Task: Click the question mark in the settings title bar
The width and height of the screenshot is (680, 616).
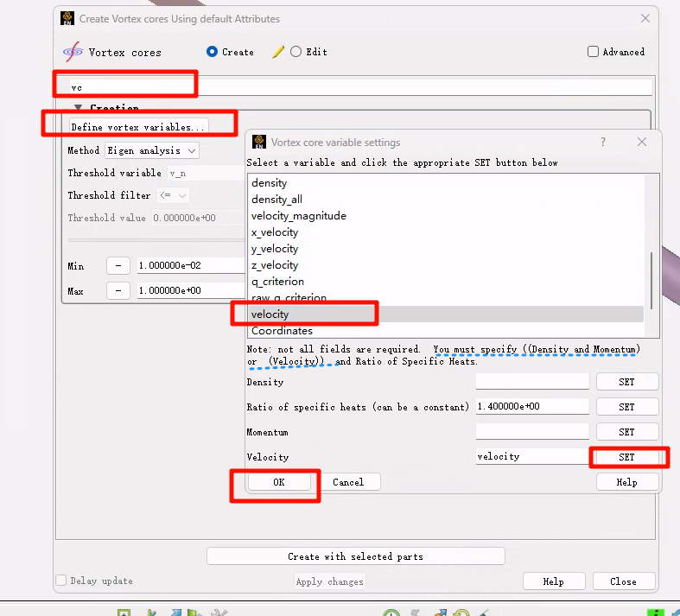Action: (x=603, y=143)
